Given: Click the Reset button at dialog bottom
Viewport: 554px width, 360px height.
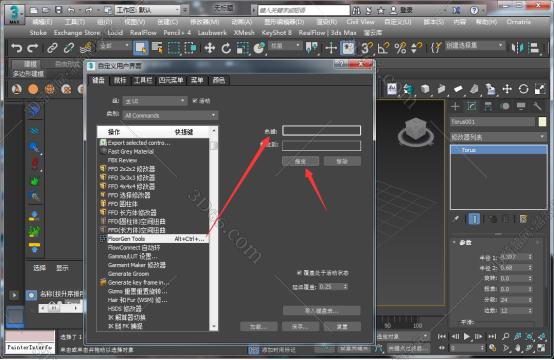Looking at the screenshot, I should click(x=342, y=326).
